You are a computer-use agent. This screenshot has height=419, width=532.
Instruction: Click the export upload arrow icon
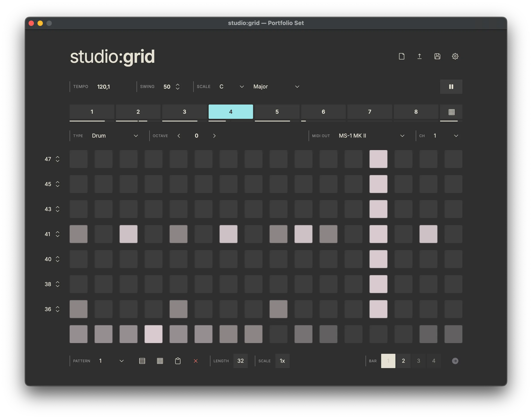tap(419, 57)
